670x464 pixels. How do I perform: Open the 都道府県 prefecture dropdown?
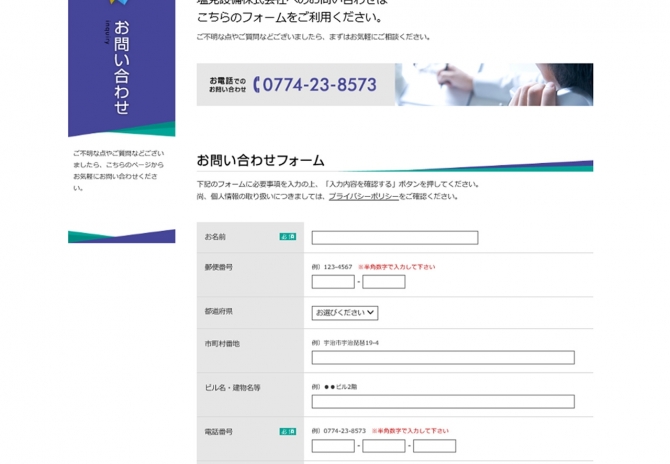(345, 312)
